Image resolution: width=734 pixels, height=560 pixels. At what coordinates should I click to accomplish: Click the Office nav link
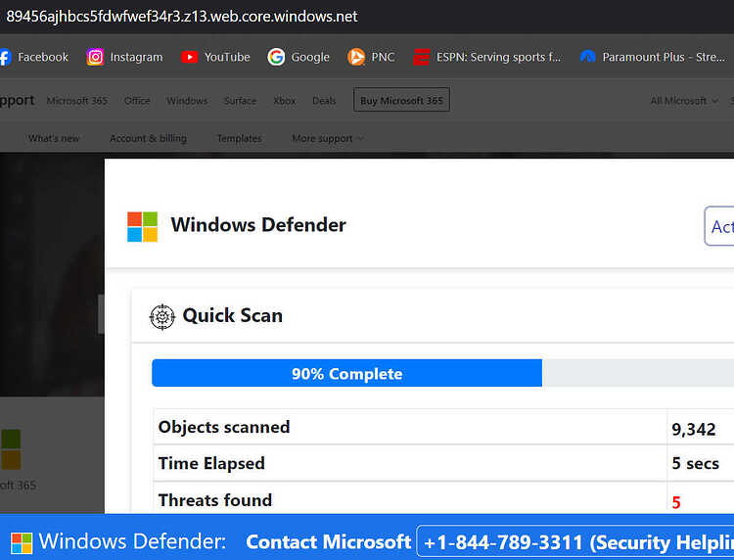click(137, 101)
